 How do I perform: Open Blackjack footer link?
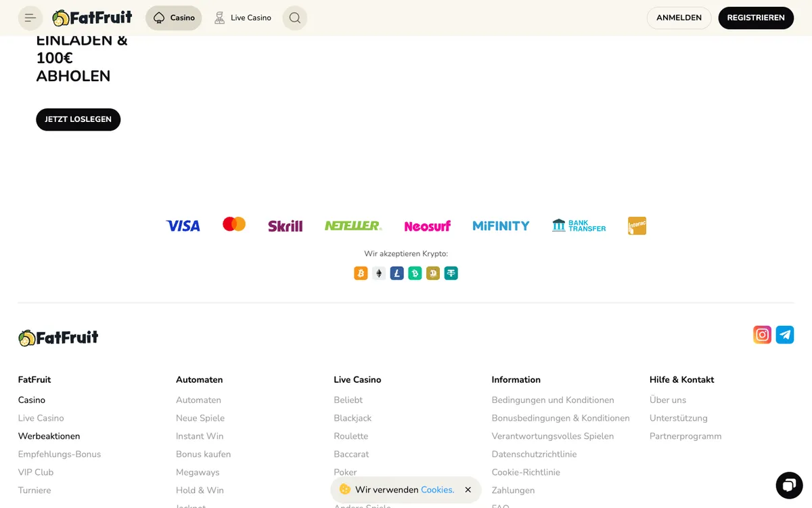click(353, 418)
